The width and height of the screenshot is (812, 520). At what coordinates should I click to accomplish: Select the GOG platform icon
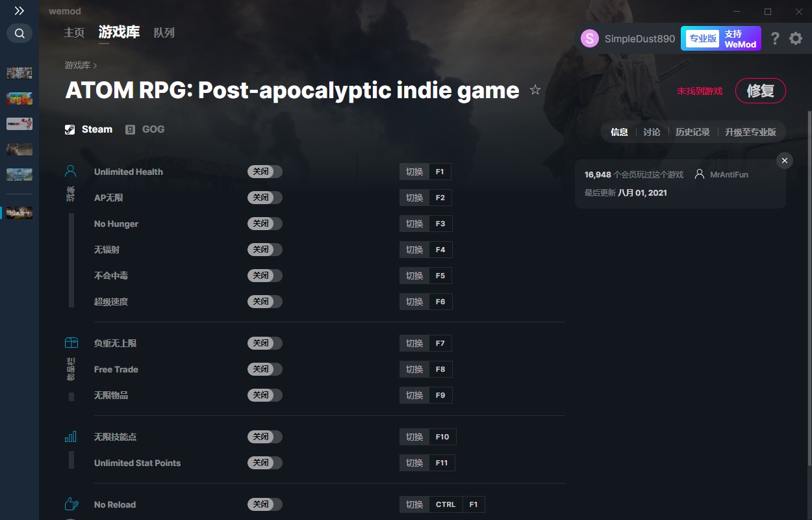[x=131, y=129]
